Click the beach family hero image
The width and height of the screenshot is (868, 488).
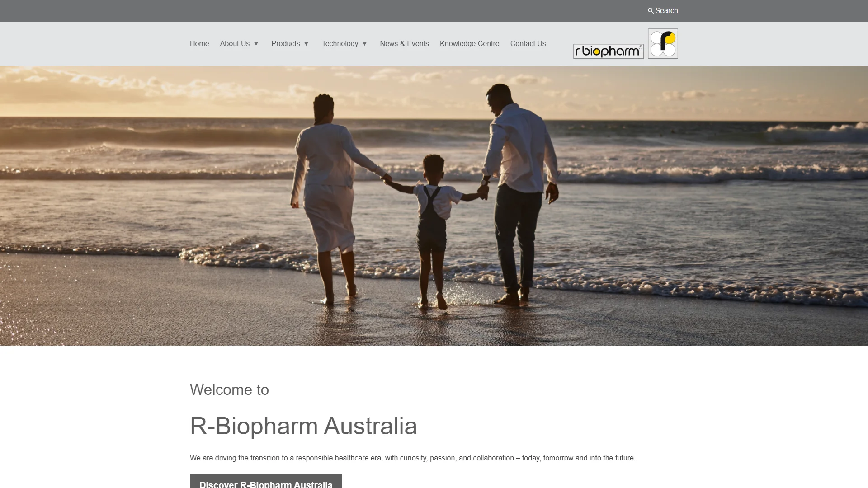tap(434, 206)
